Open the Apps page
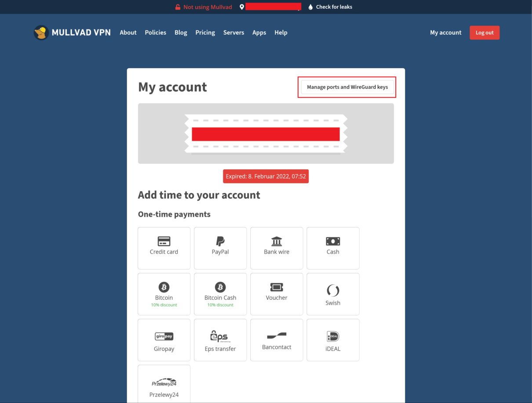This screenshot has height=403, width=532. [x=259, y=33]
